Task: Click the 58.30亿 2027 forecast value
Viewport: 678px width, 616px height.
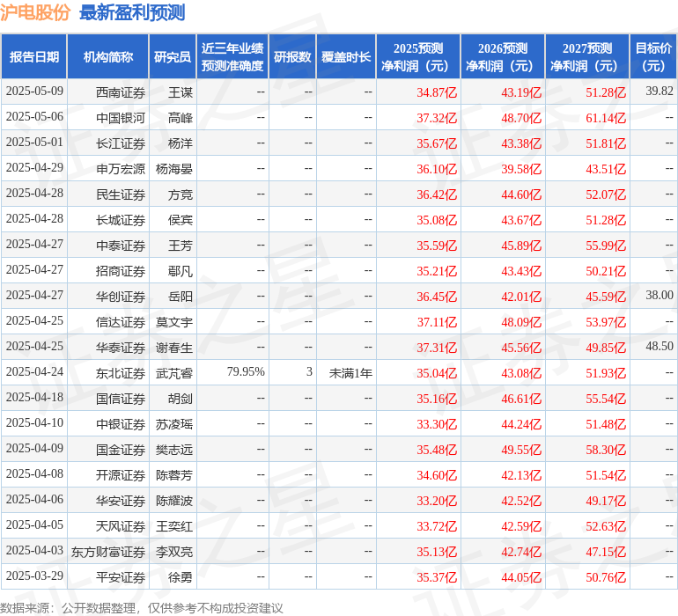Action: [x=606, y=450]
